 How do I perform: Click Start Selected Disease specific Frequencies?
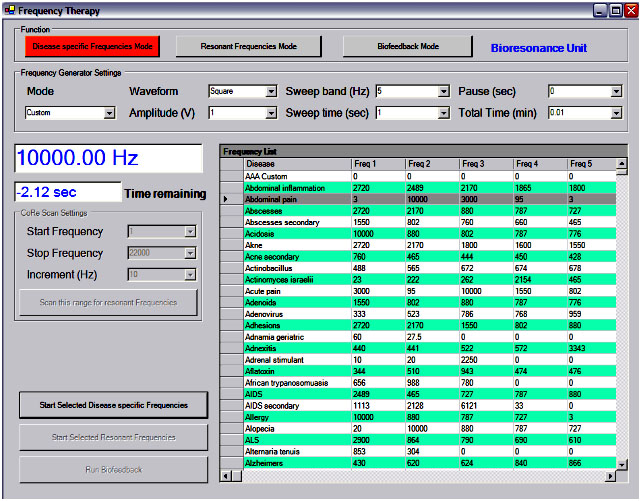[x=113, y=404]
